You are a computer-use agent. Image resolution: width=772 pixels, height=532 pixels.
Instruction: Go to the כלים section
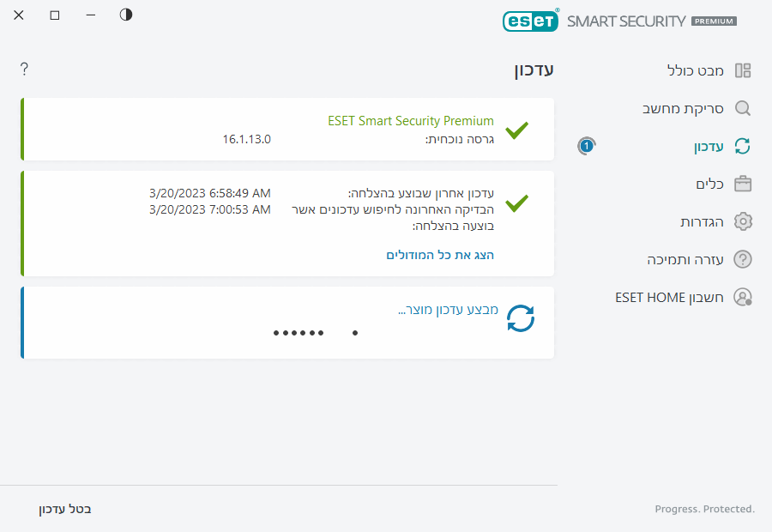(709, 184)
